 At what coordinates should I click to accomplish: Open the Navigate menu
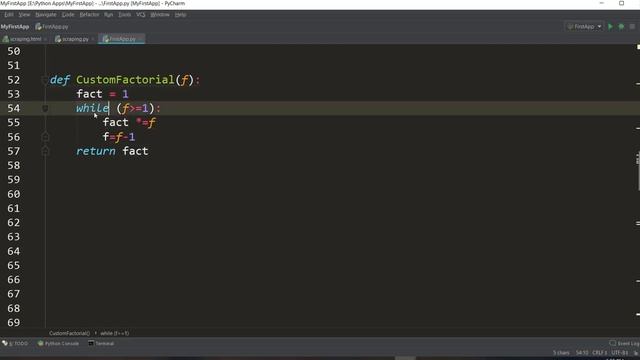[46, 15]
